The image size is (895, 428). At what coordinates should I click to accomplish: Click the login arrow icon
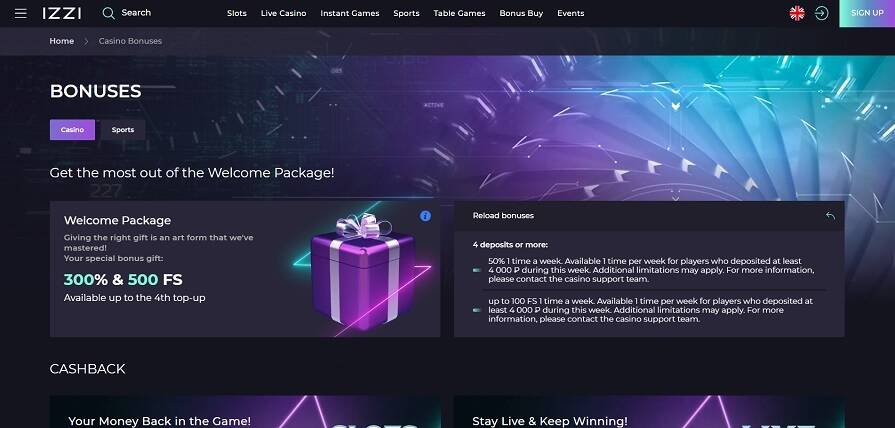pyautogui.click(x=821, y=13)
